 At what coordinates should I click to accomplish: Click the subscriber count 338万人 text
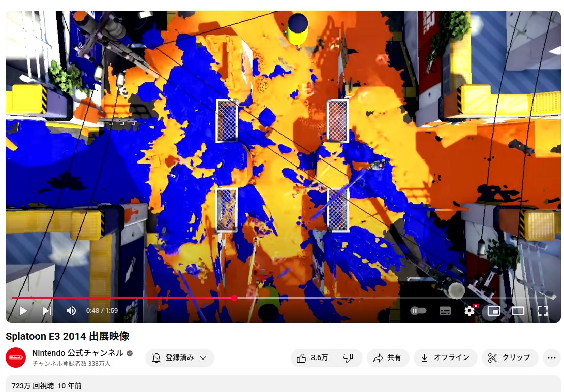71,364
